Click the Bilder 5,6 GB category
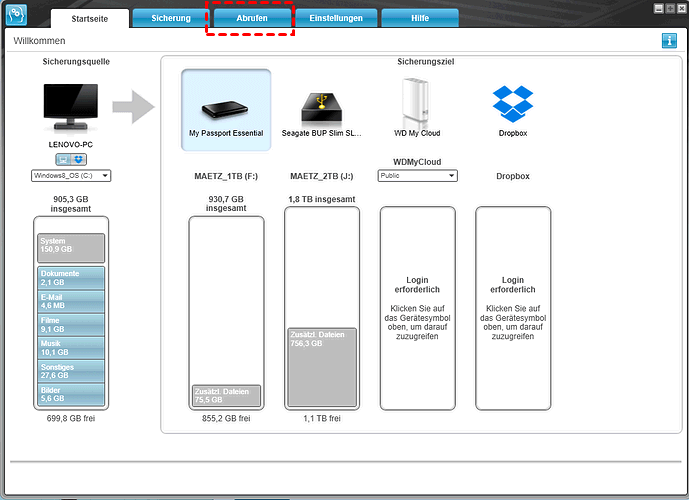This screenshot has height=500, width=689. (71, 394)
